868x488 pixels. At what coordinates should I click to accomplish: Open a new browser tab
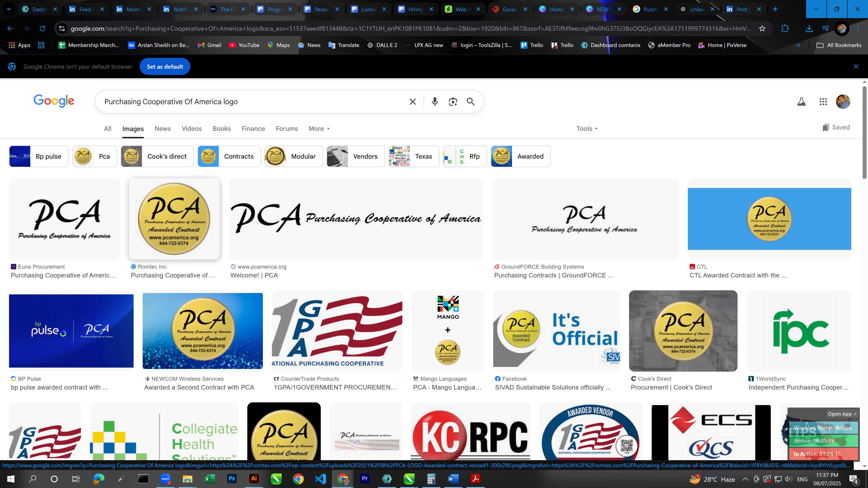tap(775, 9)
